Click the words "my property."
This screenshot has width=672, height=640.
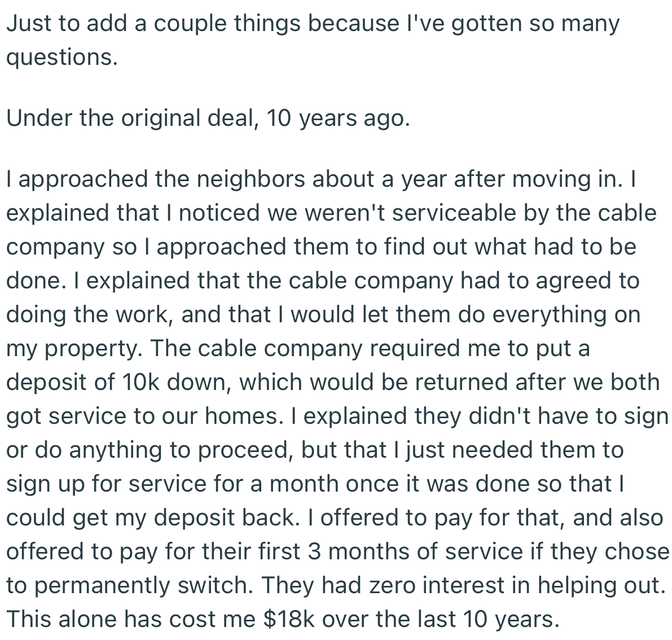(74, 348)
